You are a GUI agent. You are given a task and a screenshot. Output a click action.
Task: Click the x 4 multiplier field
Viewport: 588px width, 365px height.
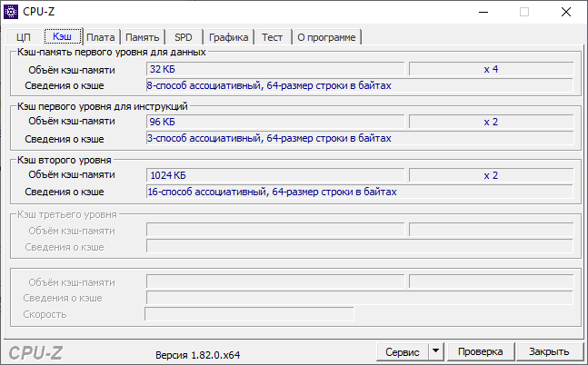click(492, 69)
